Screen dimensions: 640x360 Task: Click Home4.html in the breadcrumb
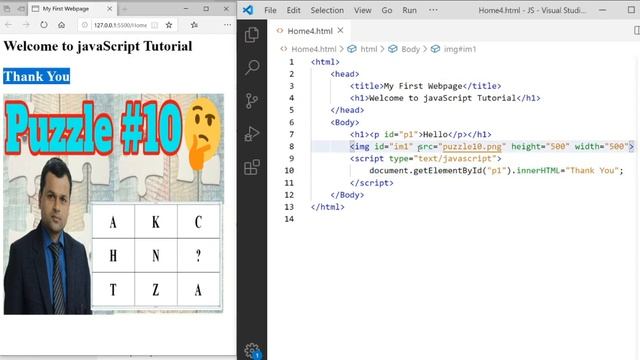pos(313,49)
